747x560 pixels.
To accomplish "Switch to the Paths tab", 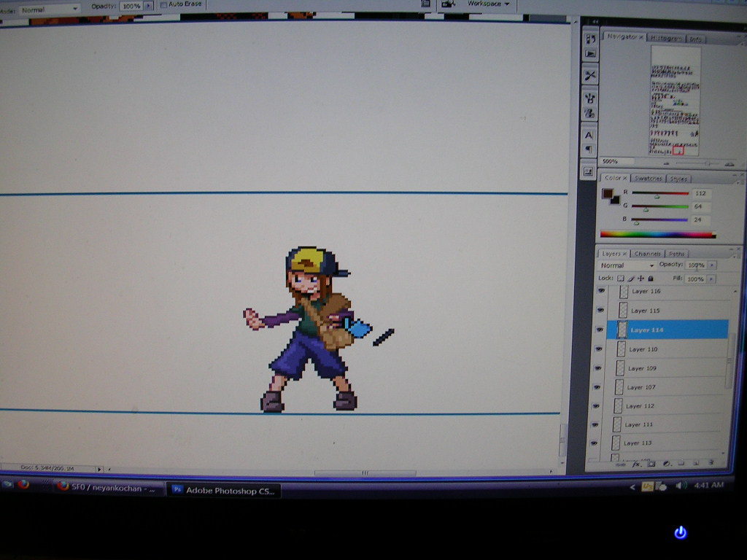I will [x=676, y=254].
